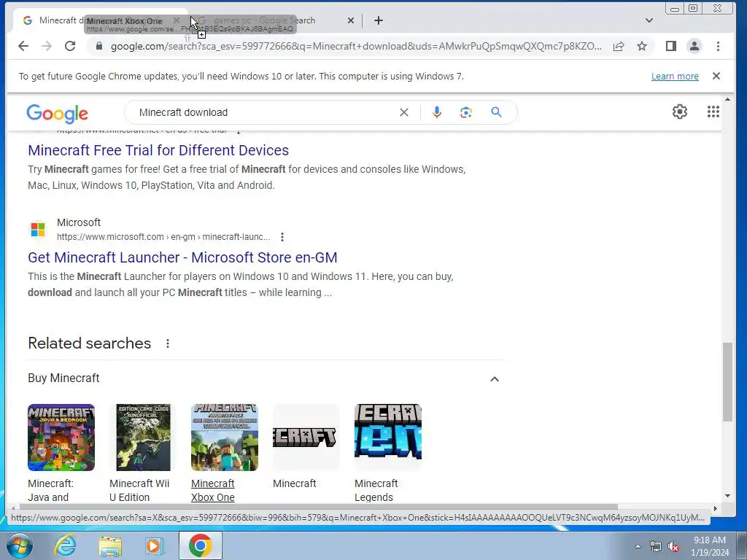Open the muted volume tray icon

[x=673, y=546]
